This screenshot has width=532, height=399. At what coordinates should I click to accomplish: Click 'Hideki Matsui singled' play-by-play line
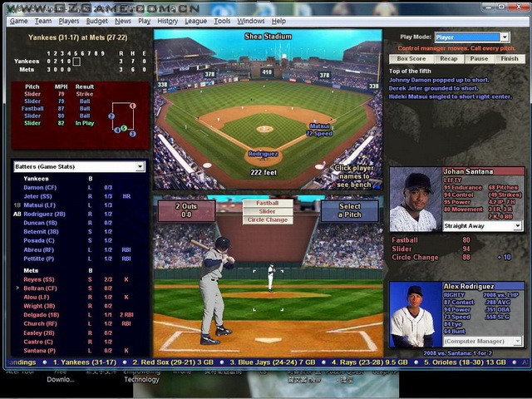point(451,96)
